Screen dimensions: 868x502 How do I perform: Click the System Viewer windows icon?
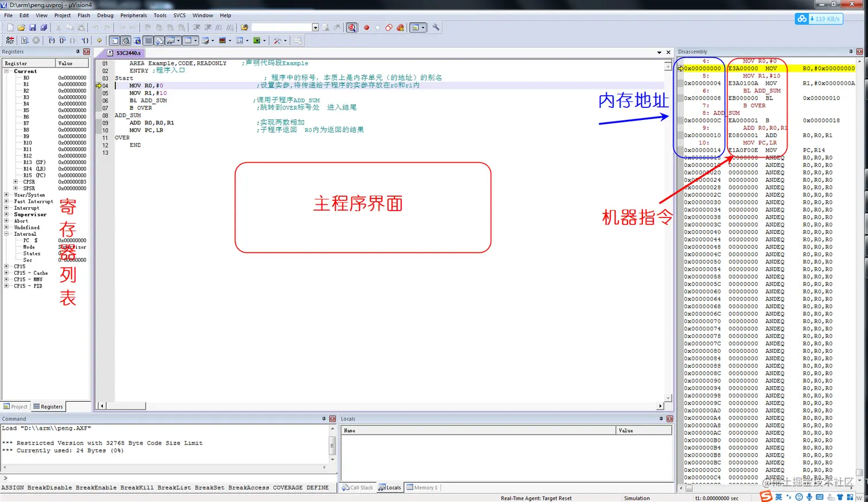(256, 41)
